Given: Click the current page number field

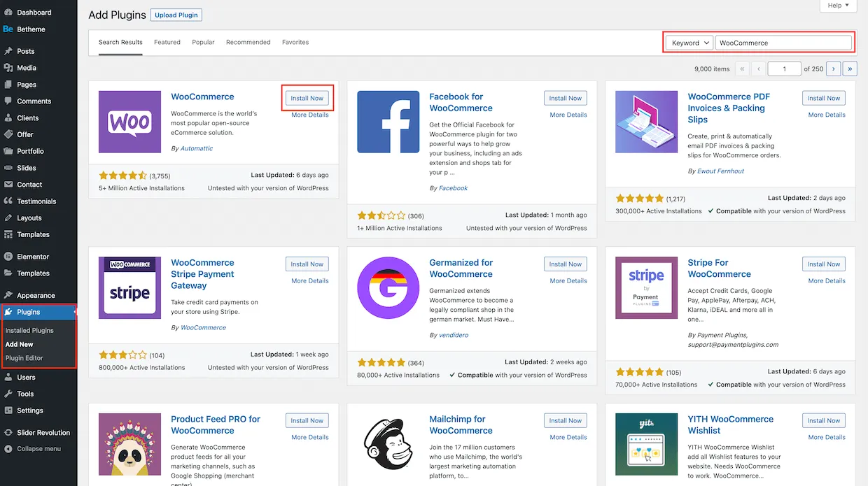Looking at the screenshot, I should pos(785,69).
